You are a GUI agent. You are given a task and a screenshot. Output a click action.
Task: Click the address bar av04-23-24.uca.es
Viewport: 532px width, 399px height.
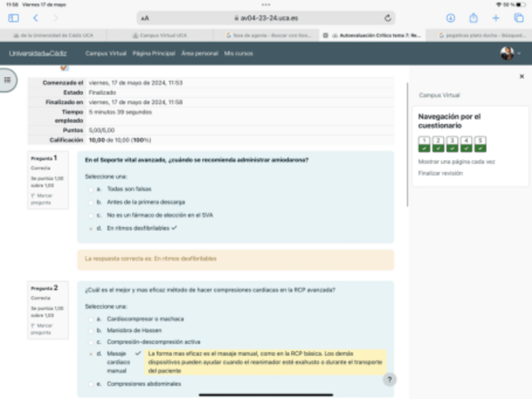[266, 18]
